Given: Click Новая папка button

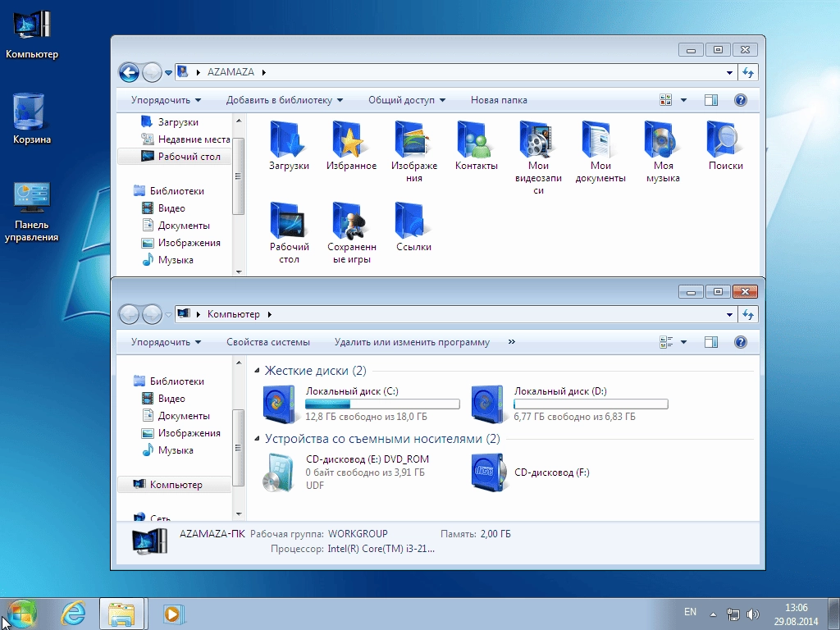Looking at the screenshot, I should [499, 100].
